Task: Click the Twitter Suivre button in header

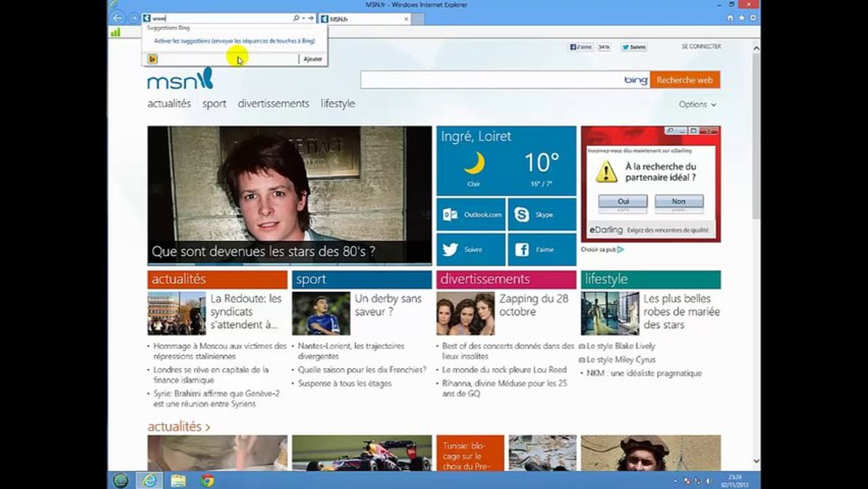Action: point(634,47)
